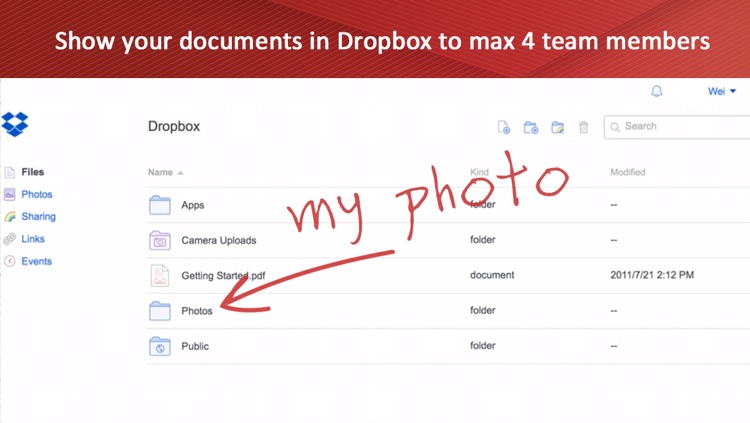
Task: Click the 2011/7/21 2:12 PM date
Action: click(652, 275)
